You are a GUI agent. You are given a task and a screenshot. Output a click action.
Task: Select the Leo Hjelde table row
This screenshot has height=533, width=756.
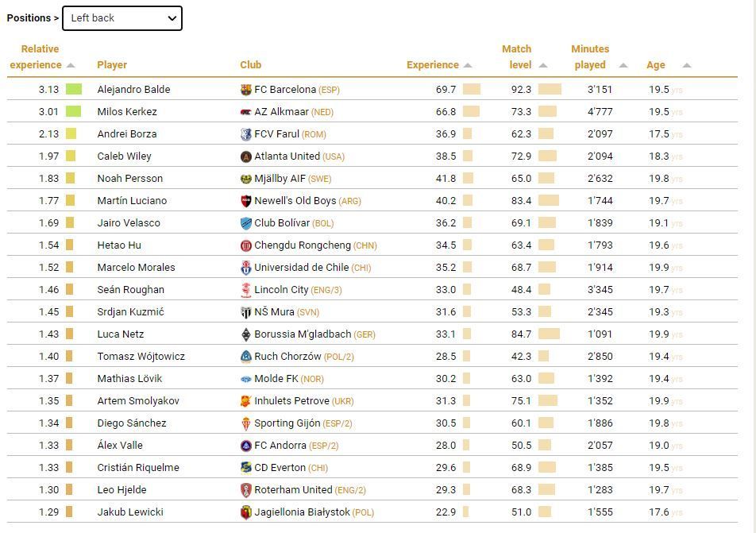coord(372,489)
